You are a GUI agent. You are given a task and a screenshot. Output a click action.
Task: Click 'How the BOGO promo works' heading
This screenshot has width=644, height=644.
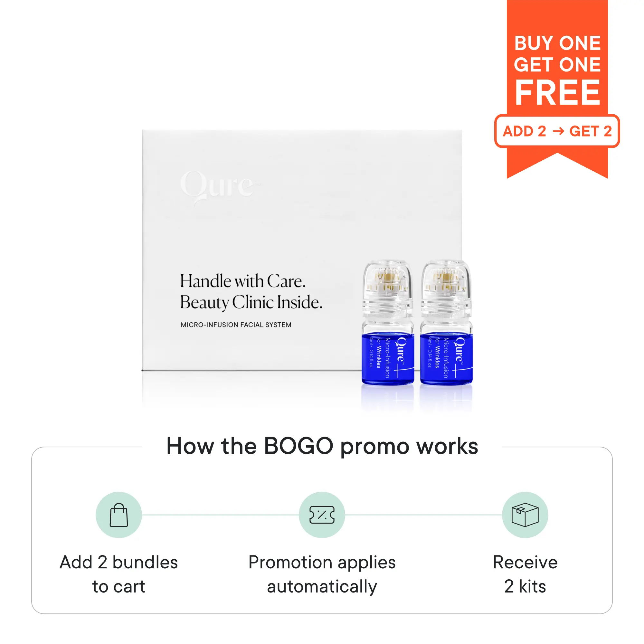[322, 446]
